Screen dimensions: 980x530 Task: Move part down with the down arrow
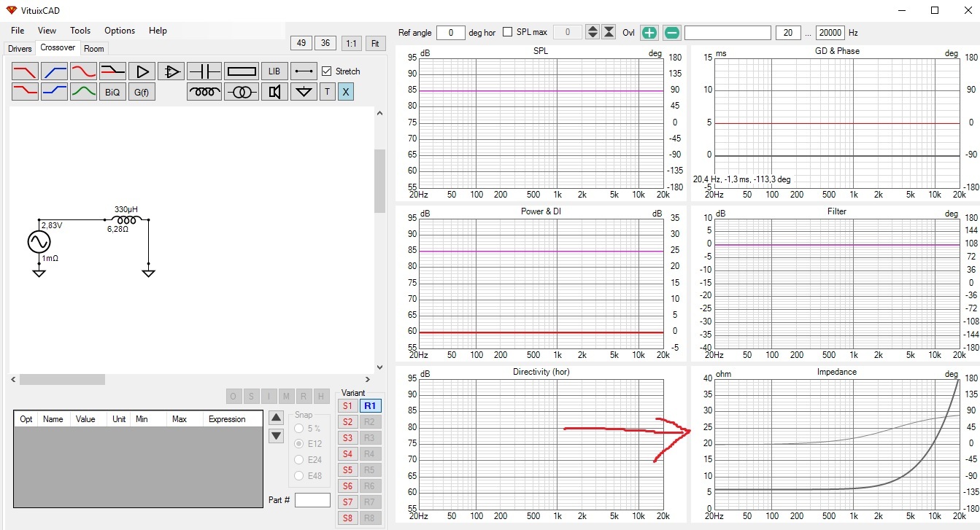(276, 436)
